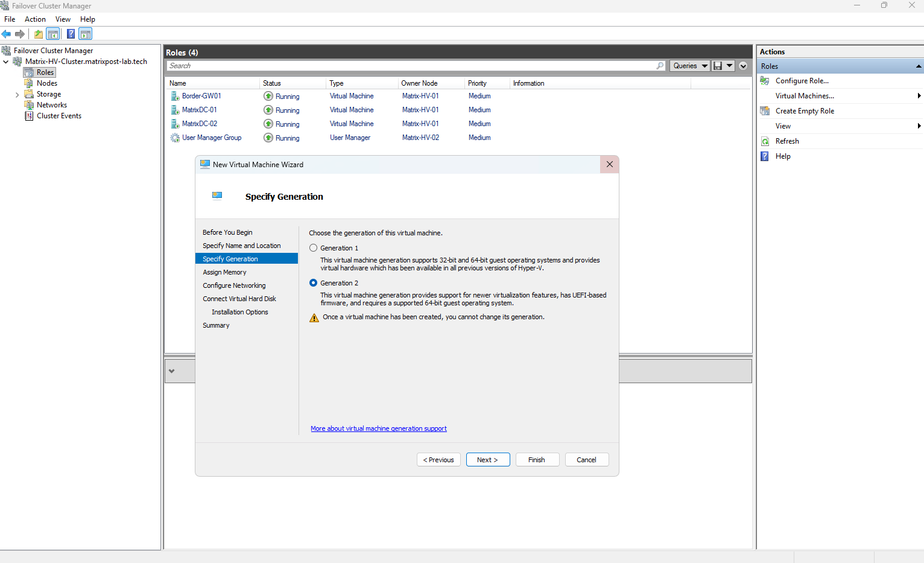The image size is (924, 563).
Task: Close the New Virtual Machine Wizard dialog
Action: coord(610,164)
